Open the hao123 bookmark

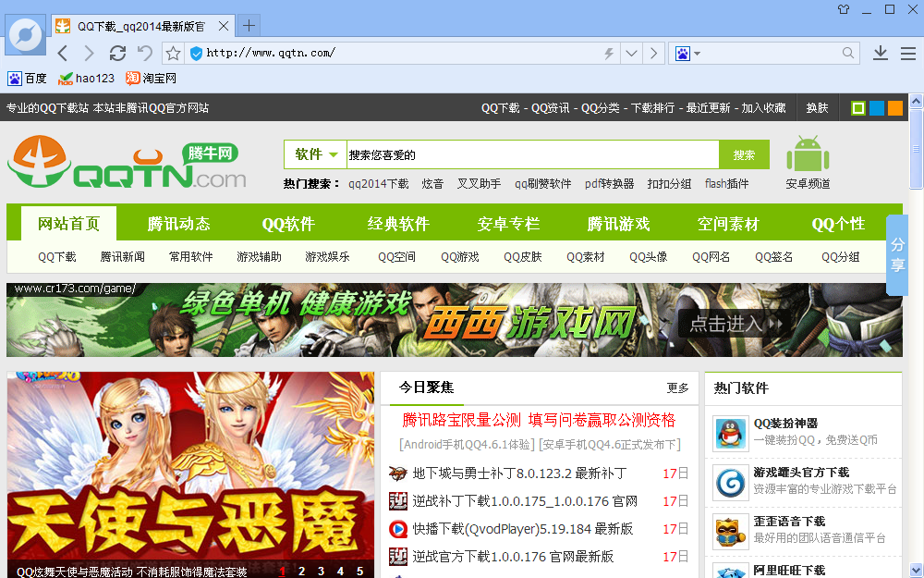point(86,79)
